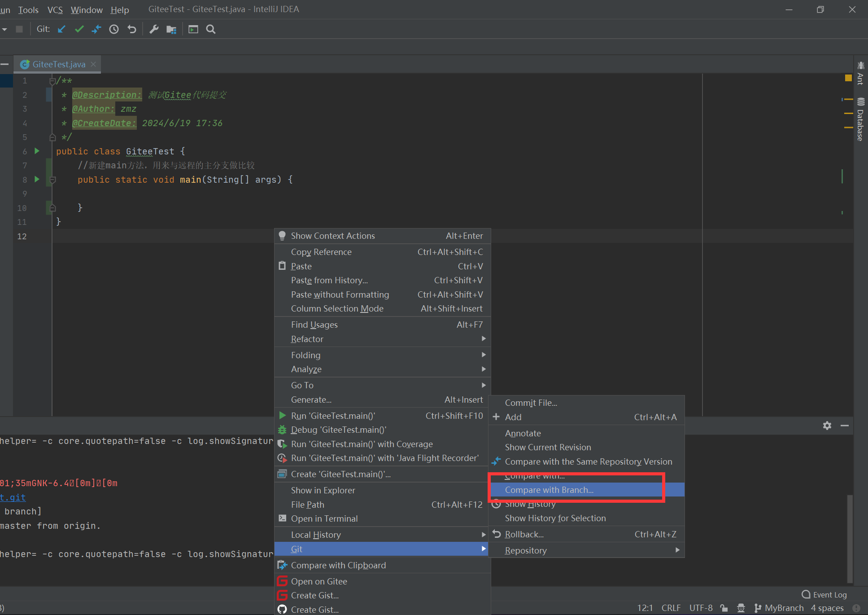Select Paste from History...
This screenshot has width=868, height=615.
pyautogui.click(x=382, y=280)
